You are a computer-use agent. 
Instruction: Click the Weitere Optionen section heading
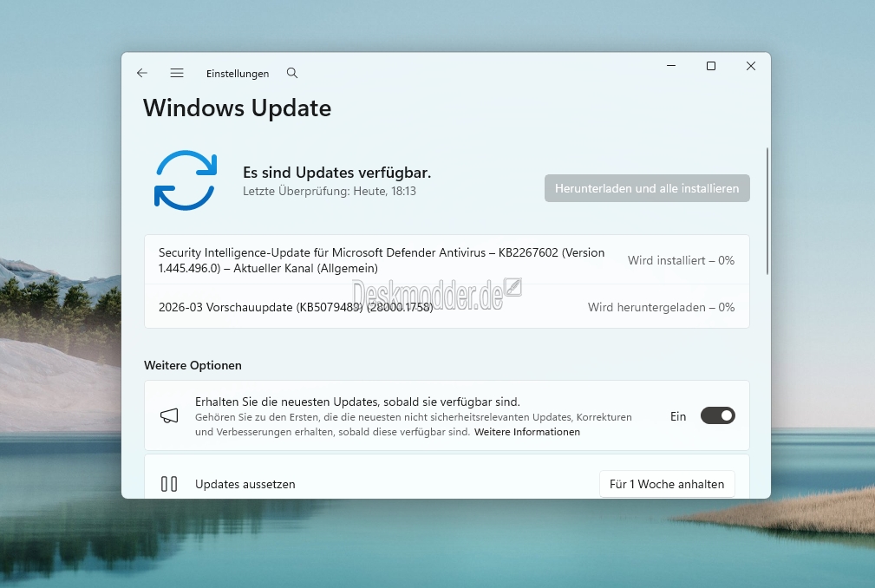tap(193, 365)
